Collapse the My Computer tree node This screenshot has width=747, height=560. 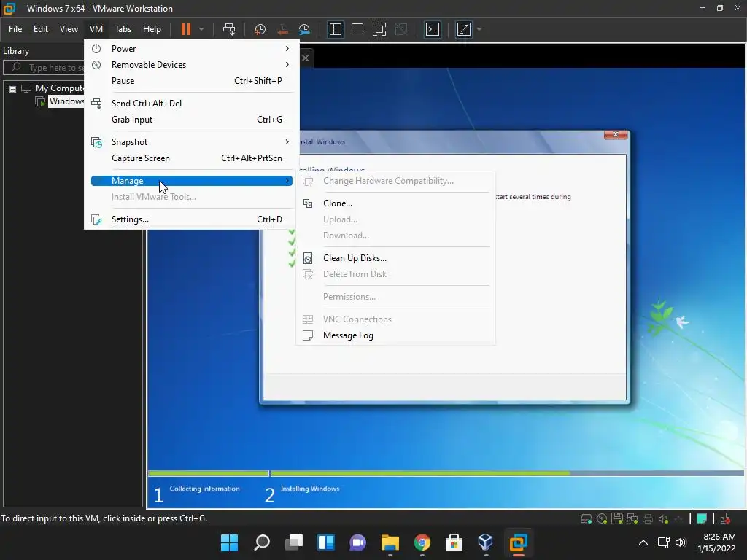point(13,89)
